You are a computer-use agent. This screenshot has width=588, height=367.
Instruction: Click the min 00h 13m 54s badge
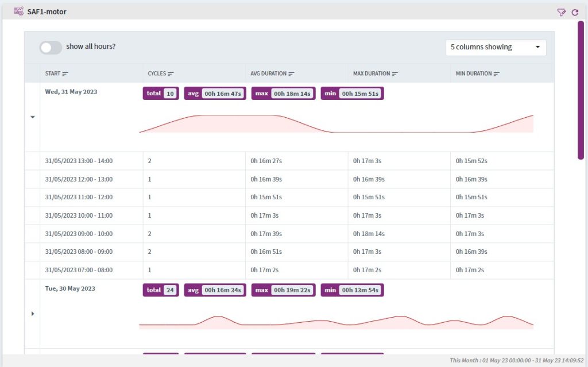pos(352,290)
